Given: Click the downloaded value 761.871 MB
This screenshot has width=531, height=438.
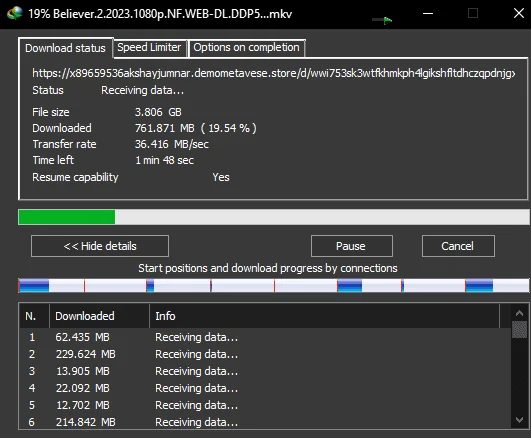Looking at the screenshot, I should pos(165,128).
